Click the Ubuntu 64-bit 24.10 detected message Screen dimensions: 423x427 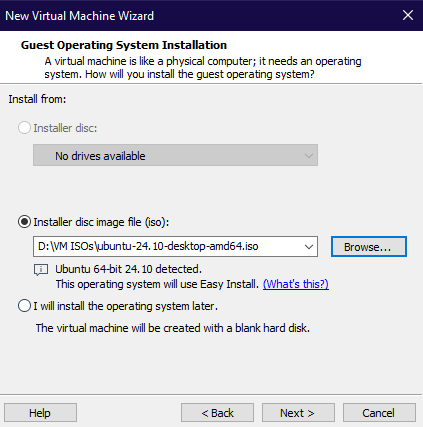coord(128,269)
